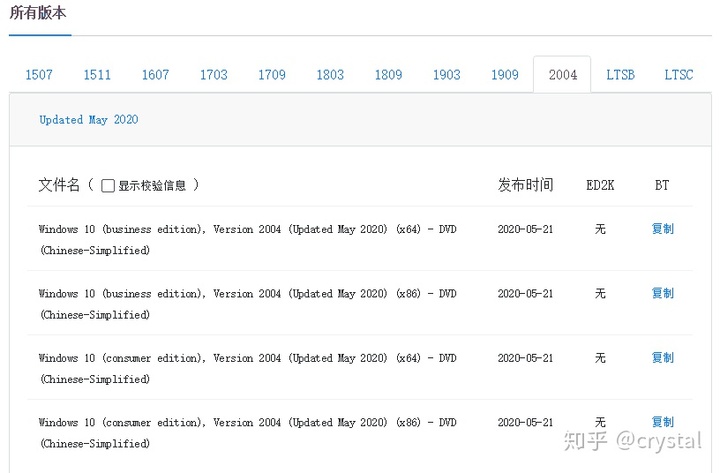Open the 1903 version tab
The image size is (720, 473).
[x=447, y=75]
